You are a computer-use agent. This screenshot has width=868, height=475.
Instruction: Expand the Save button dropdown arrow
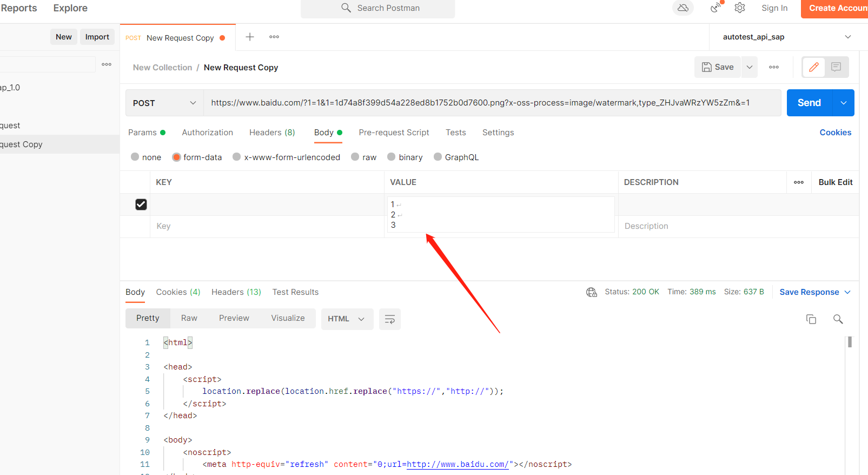[x=750, y=67]
